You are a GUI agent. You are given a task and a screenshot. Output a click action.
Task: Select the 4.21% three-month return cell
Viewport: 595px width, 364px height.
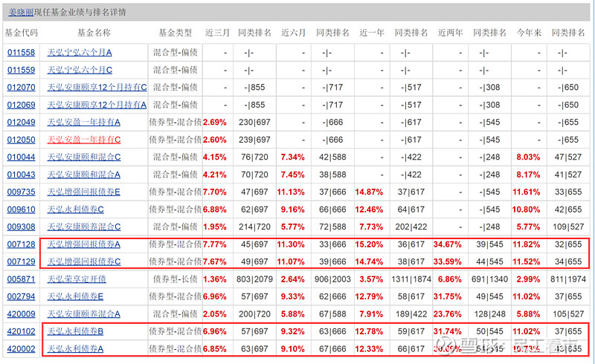pyautogui.click(x=215, y=175)
